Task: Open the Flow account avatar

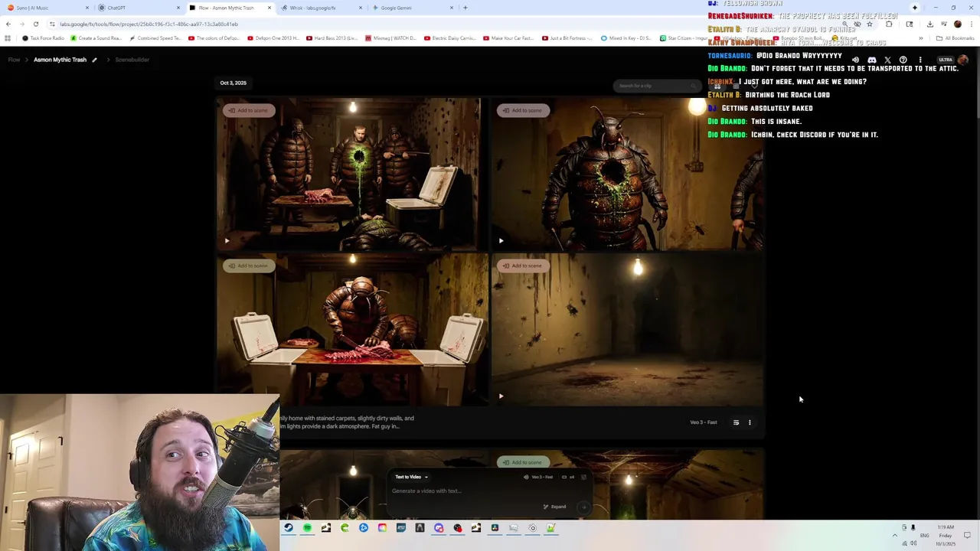Action: pyautogui.click(x=963, y=60)
